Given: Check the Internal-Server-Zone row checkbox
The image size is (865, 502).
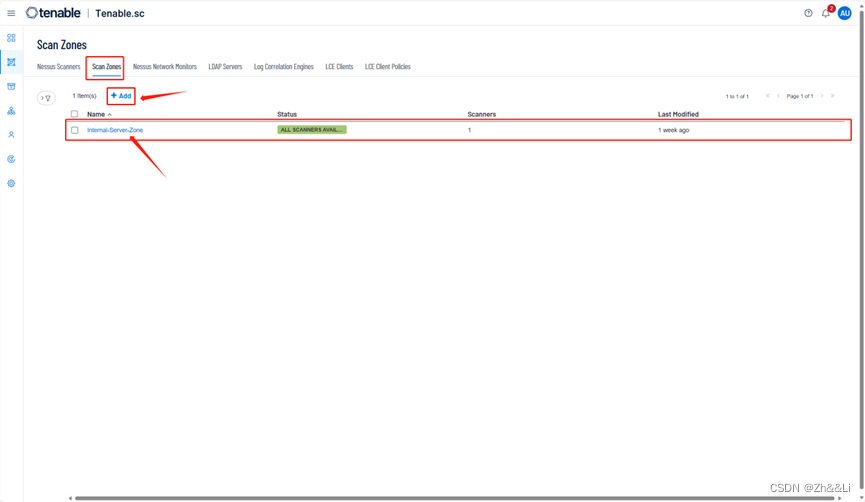Looking at the screenshot, I should [x=74, y=130].
